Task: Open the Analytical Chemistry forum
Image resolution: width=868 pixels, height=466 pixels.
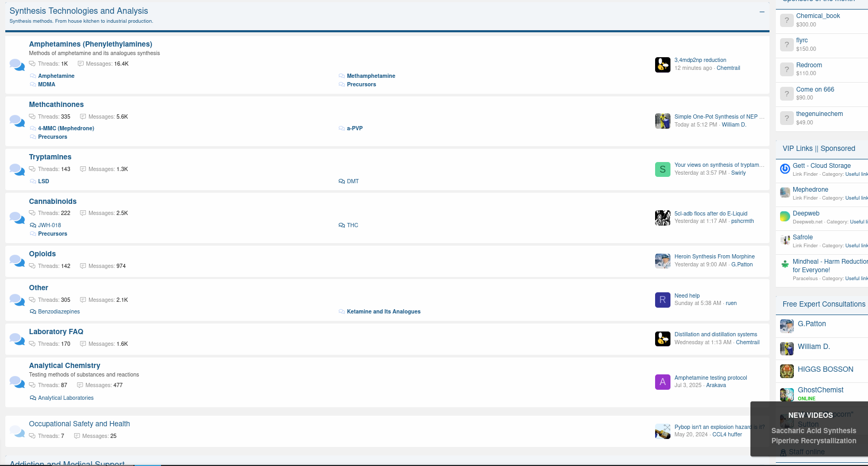Action: tap(65, 365)
